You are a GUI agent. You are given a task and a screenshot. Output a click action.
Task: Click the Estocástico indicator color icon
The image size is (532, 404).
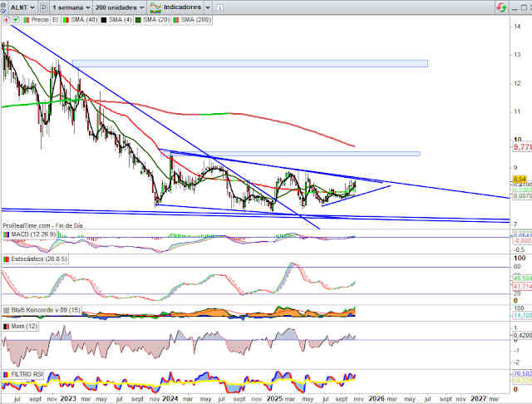coord(7,259)
